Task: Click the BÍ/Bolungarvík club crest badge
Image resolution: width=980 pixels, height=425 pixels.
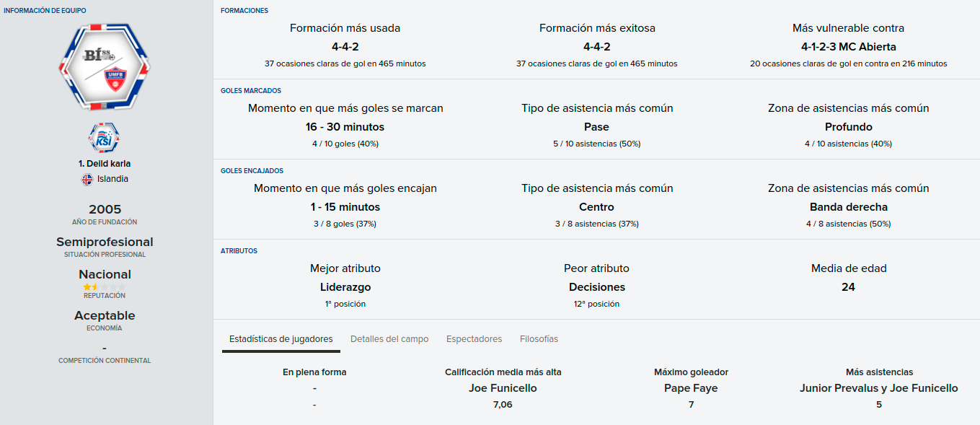Action: [x=105, y=66]
